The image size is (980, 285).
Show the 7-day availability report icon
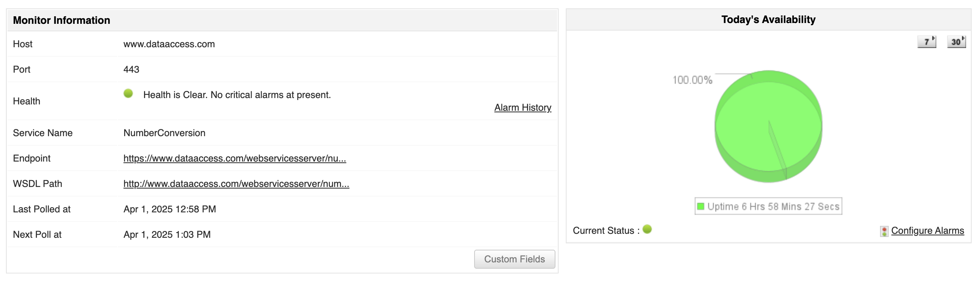click(927, 42)
